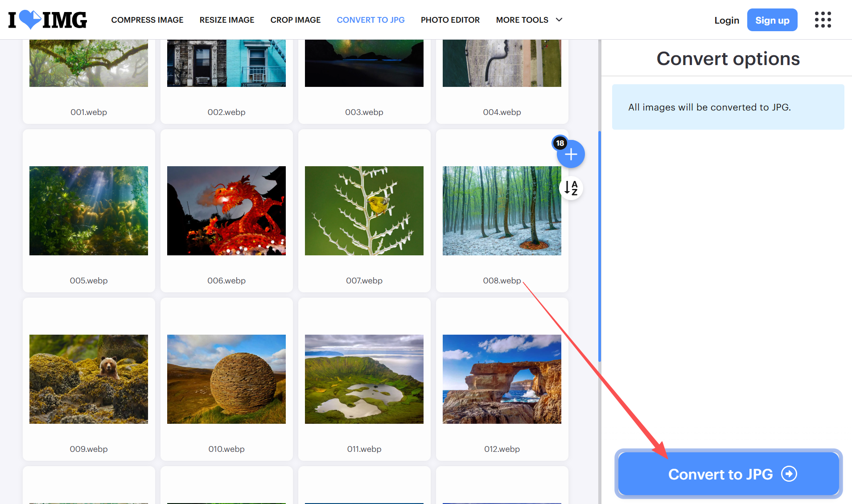The image size is (852, 504).
Task: Select the 009.webp bear thumbnail
Action: click(x=89, y=379)
